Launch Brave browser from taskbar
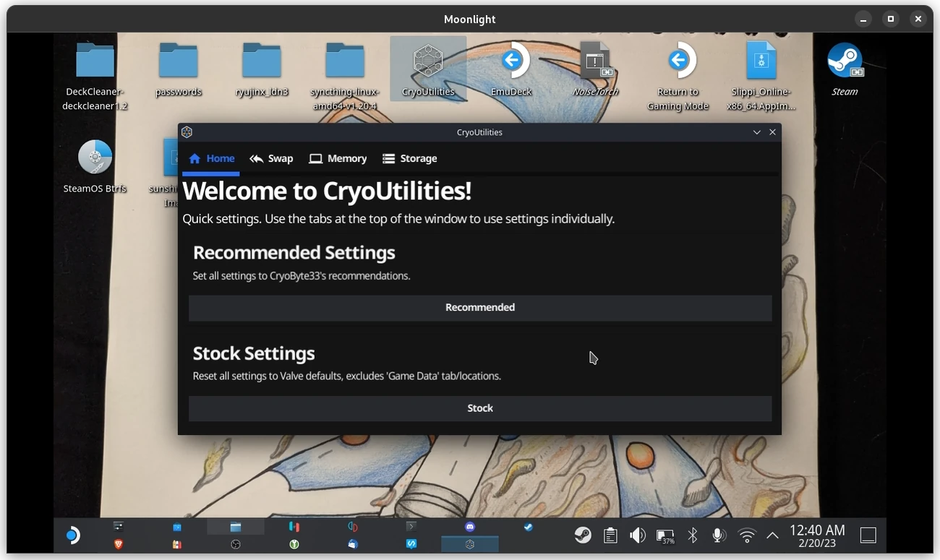The image size is (940, 560). (118, 544)
